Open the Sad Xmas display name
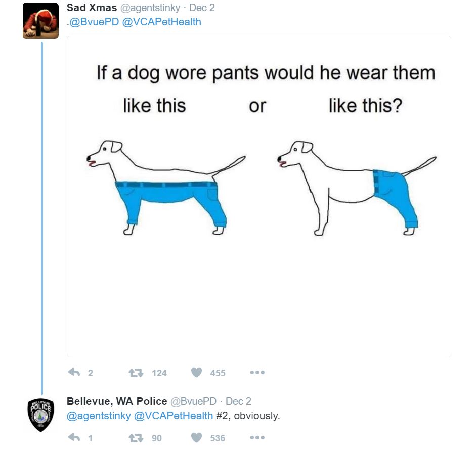This screenshot has width=476, height=450. coord(92,8)
